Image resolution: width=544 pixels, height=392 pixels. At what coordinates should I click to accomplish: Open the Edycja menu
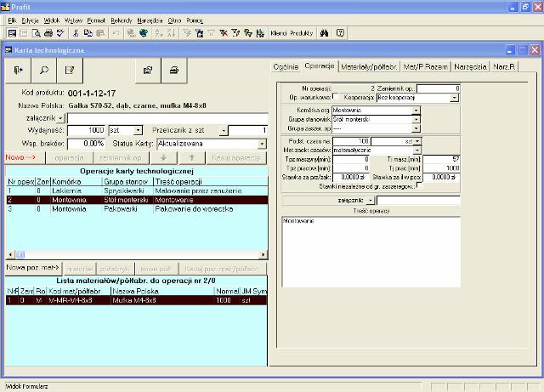[x=30, y=20]
